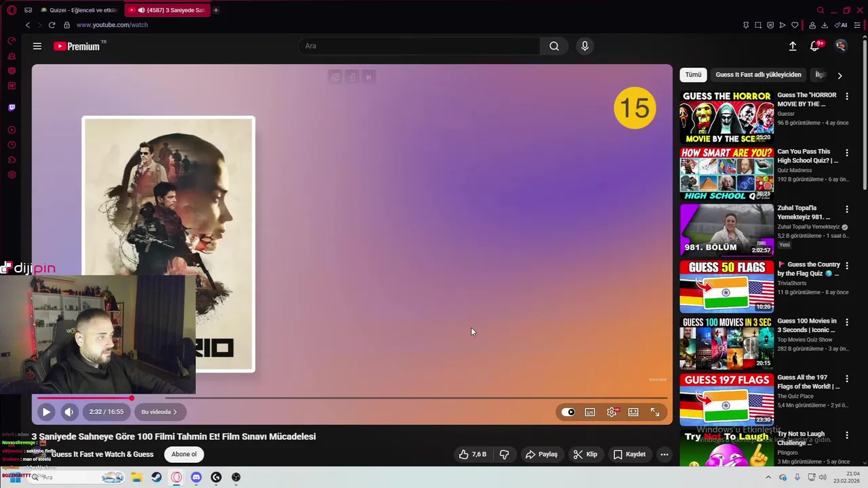
Task: Open Opera downloads icon
Action: [x=825, y=25]
